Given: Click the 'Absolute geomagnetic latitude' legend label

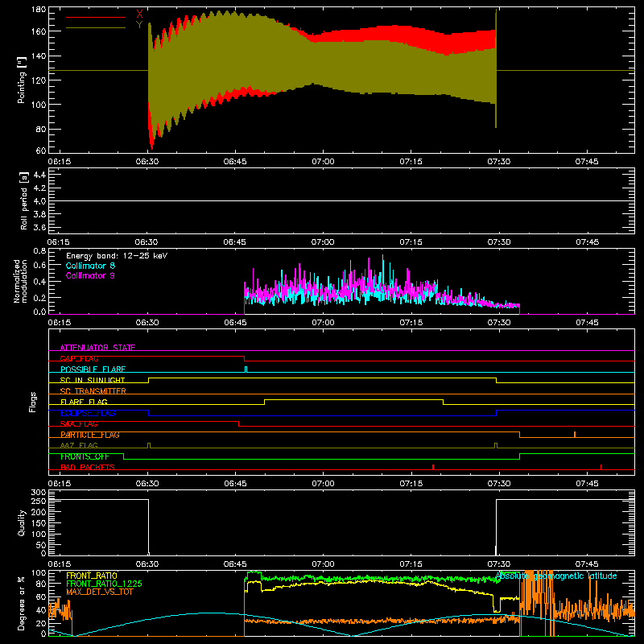Looking at the screenshot, I should point(556,576).
